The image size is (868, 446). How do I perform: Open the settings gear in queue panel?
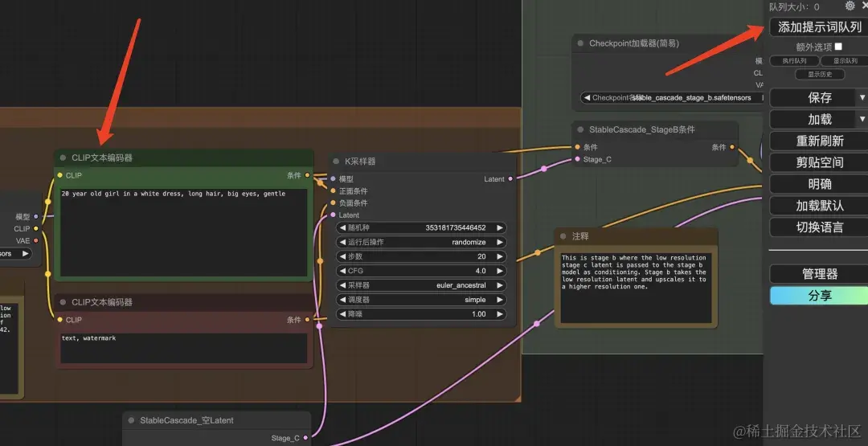[850, 6]
